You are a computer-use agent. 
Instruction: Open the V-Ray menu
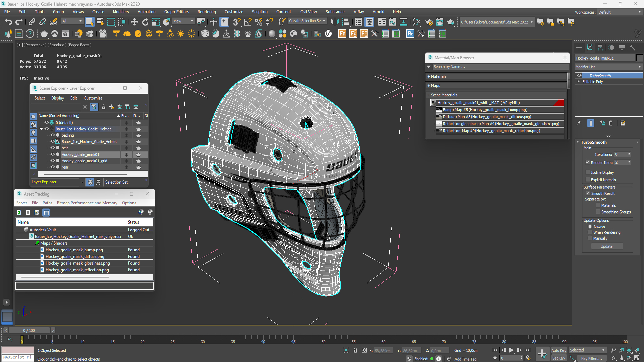coord(359,12)
